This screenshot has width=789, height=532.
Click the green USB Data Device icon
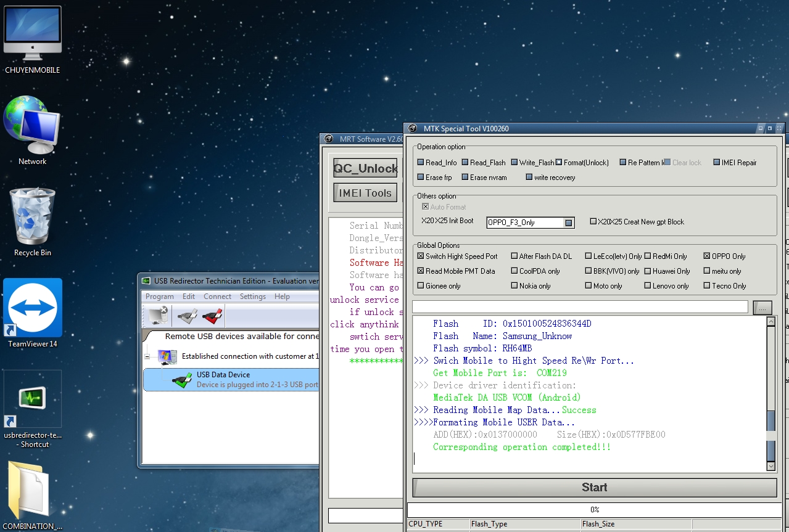click(182, 380)
